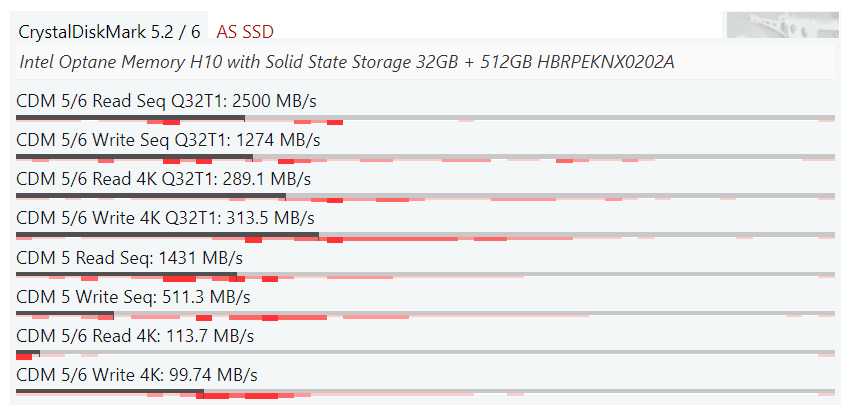Viewport: 861px width, 419px height.
Task: Click the Read 4K Q32T1 289.1 MB/s bar
Action: point(425,197)
